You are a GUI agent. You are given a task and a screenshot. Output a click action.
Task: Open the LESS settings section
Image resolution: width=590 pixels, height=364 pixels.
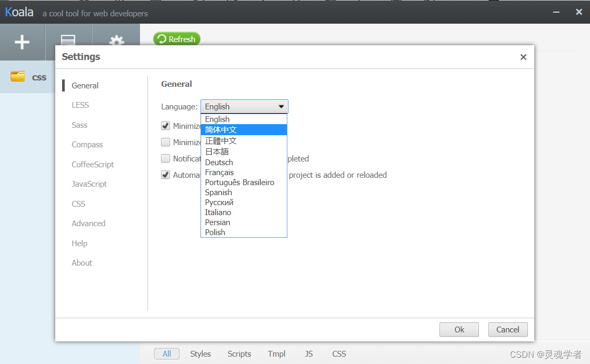(80, 105)
